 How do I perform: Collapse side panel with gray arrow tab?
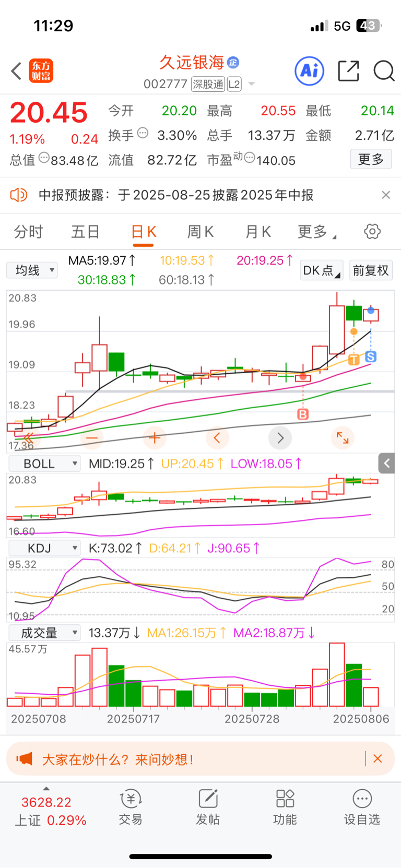(x=387, y=463)
